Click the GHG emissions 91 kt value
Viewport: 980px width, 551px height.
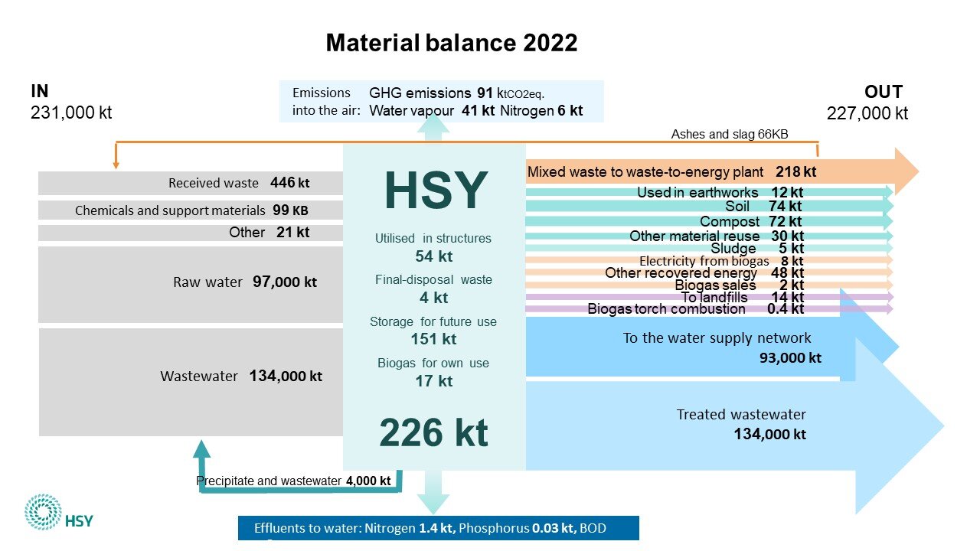click(457, 93)
